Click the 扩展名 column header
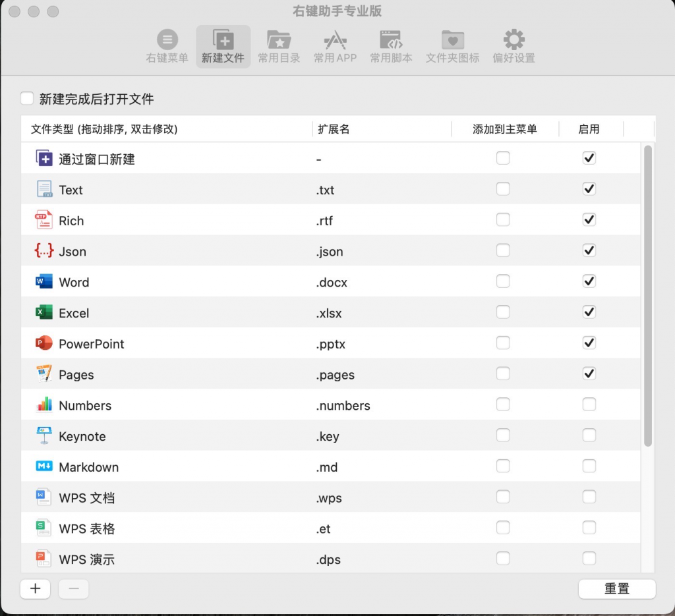The width and height of the screenshot is (675, 616). click(x=334, y=129)
